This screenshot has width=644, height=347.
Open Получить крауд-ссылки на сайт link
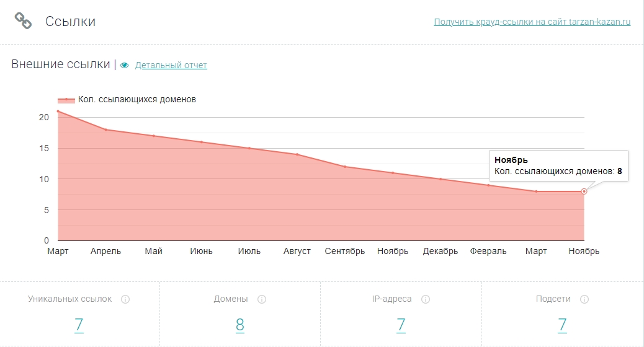coord(532,22)
